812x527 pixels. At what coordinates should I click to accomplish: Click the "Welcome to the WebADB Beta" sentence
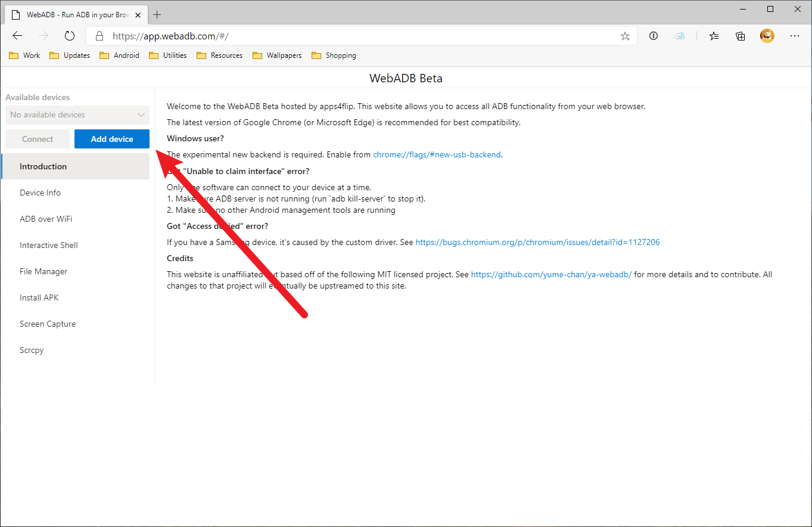tap(406, 106)
